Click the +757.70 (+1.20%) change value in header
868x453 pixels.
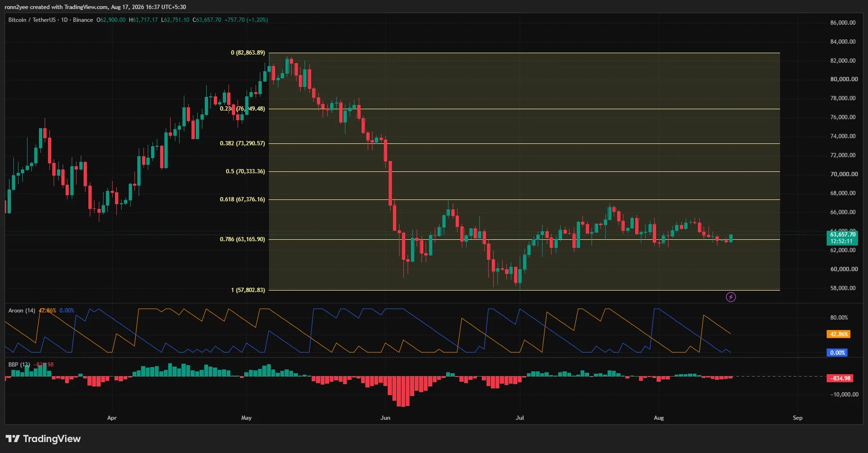(x=246, y=20)
